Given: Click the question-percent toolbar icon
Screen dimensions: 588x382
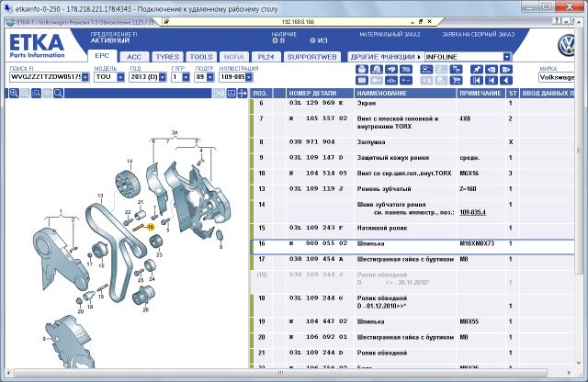Looking at the screenshot, I should coord(406,69).
